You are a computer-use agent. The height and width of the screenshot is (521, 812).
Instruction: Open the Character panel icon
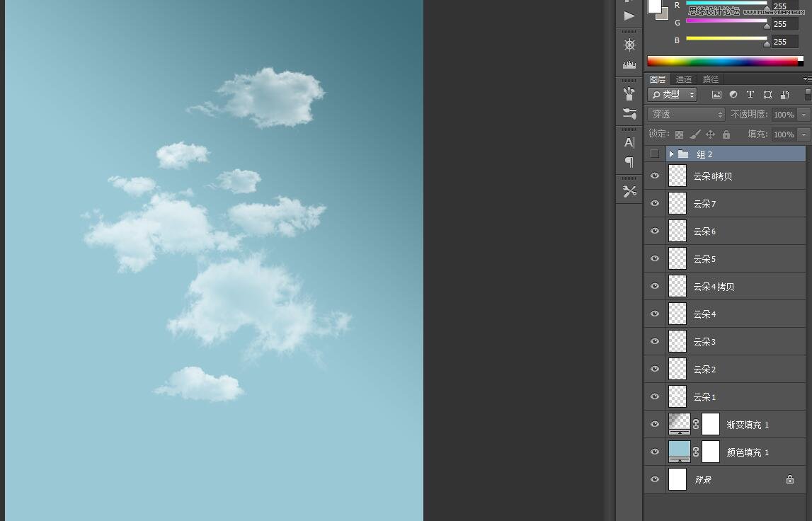(x=629, y=142)
